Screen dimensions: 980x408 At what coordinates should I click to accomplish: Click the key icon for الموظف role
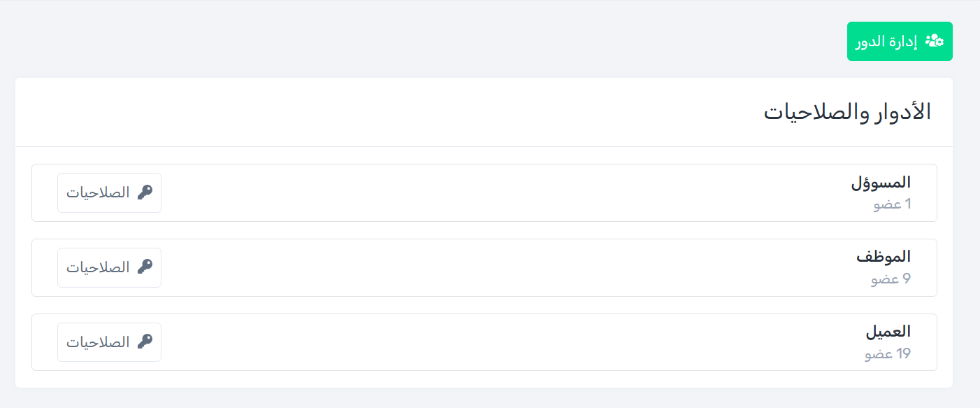tap(145, 267)
